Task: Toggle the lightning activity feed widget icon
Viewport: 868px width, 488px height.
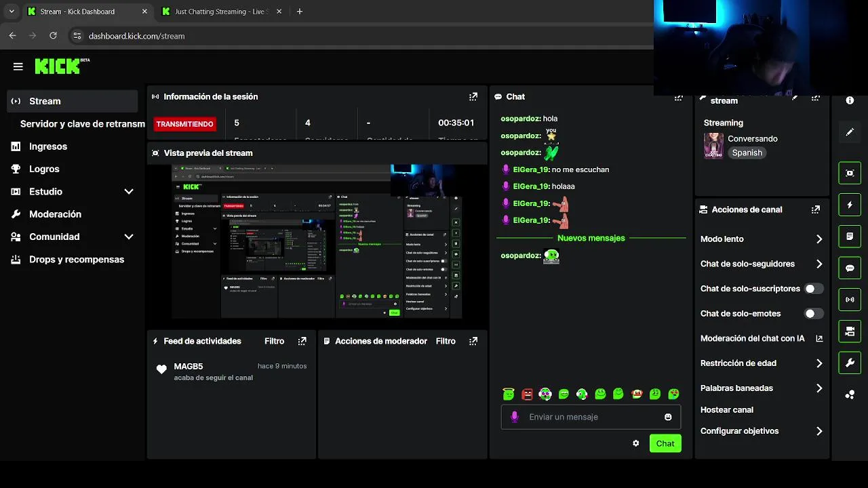Action: 850,205
